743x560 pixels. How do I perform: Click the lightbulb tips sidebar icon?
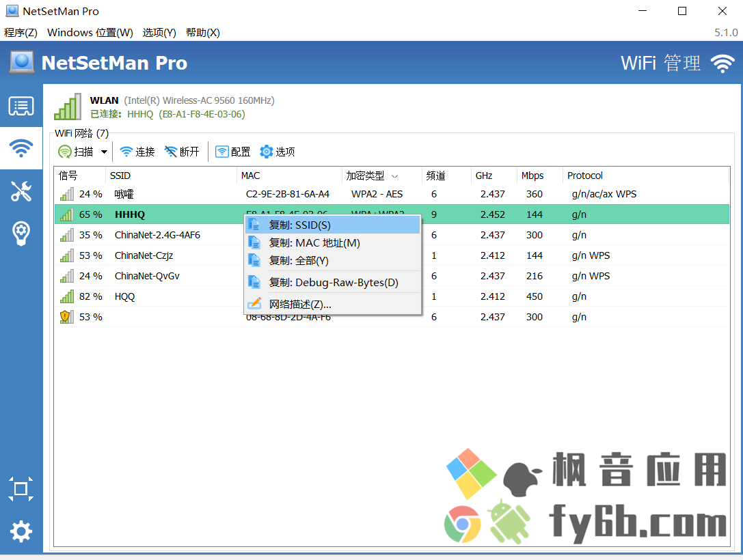(x=21, y=233)
